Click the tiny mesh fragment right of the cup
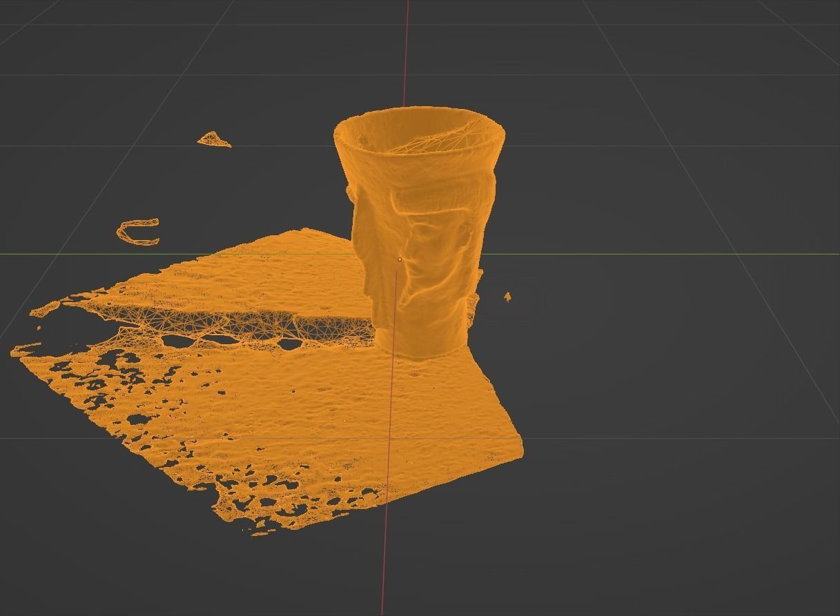840x616 pixels. point(507,297)
